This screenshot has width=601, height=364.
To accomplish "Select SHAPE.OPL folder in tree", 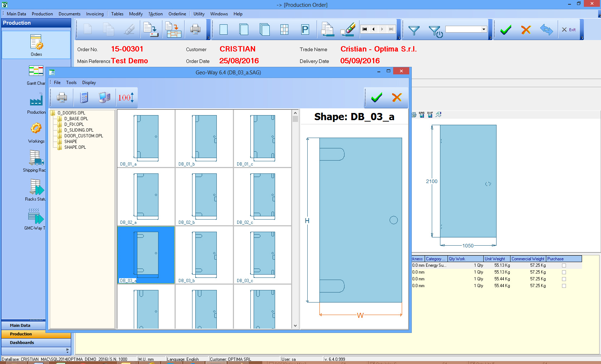I will pyautogui.click(x=75, y=147).
